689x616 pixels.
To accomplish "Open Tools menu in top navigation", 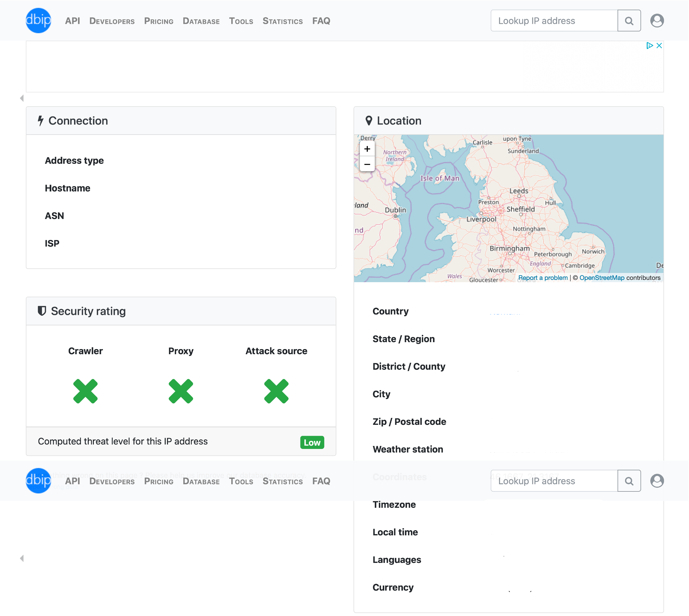I will pos(241,21).
